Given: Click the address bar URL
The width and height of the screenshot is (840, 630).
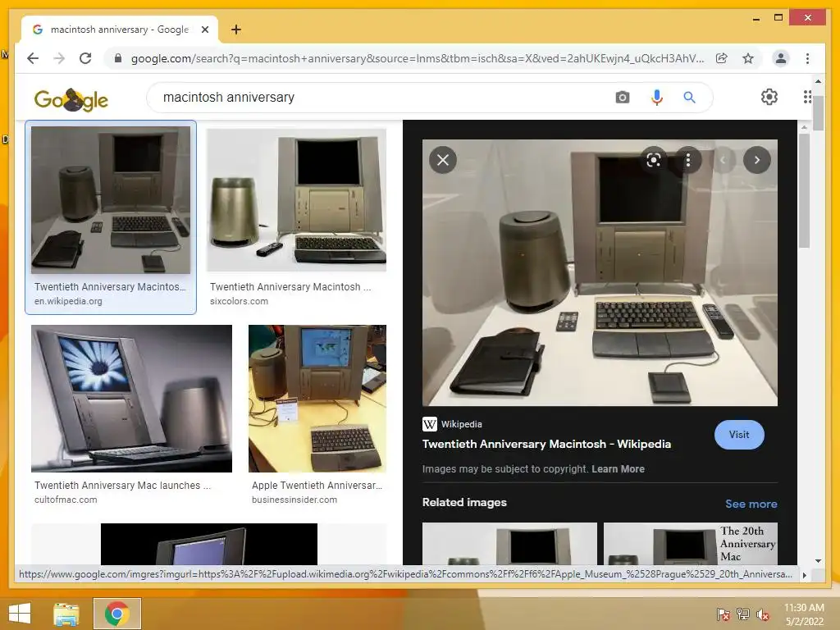Looking at the screenshot, I should tap(418, 58).
